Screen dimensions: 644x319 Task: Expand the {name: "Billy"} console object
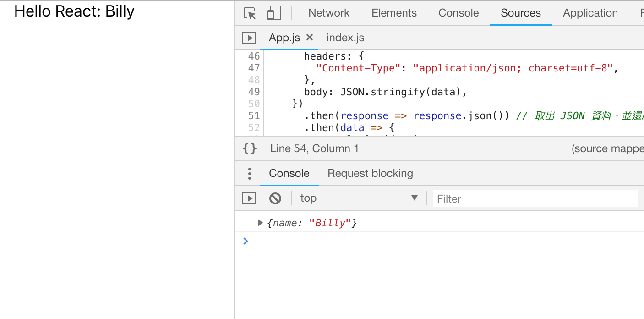pyautogui.click(x=260, y=223)
